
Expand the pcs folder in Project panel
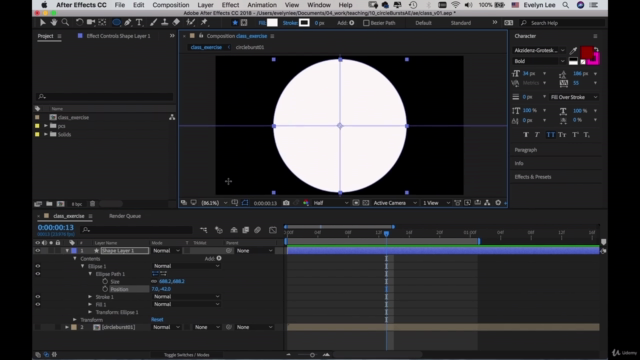(x=46, y=126)
